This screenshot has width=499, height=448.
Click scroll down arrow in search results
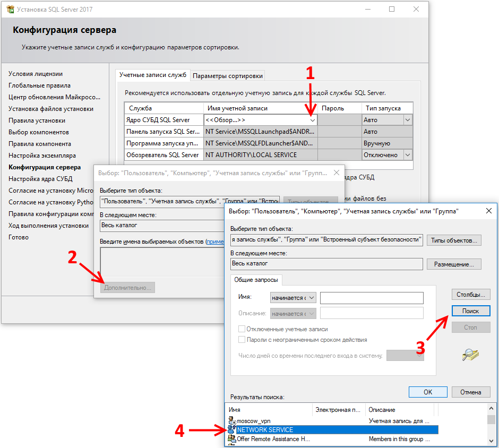coord(491,441)
